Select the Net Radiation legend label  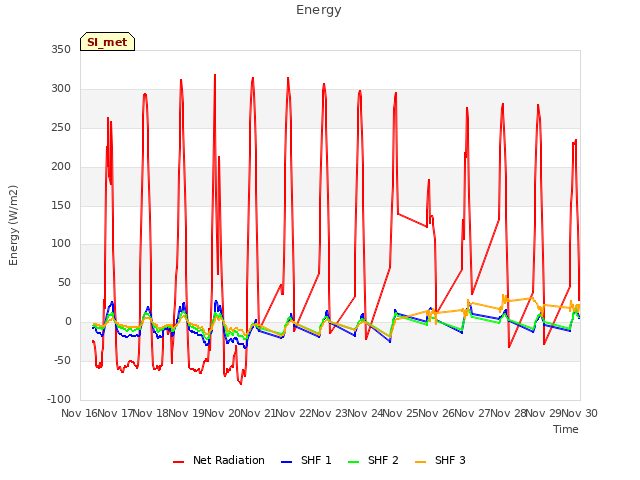[x=229, y=460]
